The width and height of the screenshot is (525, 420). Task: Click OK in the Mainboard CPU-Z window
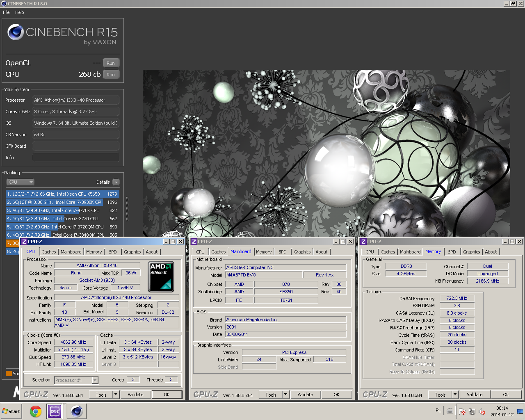click(336, 395)
